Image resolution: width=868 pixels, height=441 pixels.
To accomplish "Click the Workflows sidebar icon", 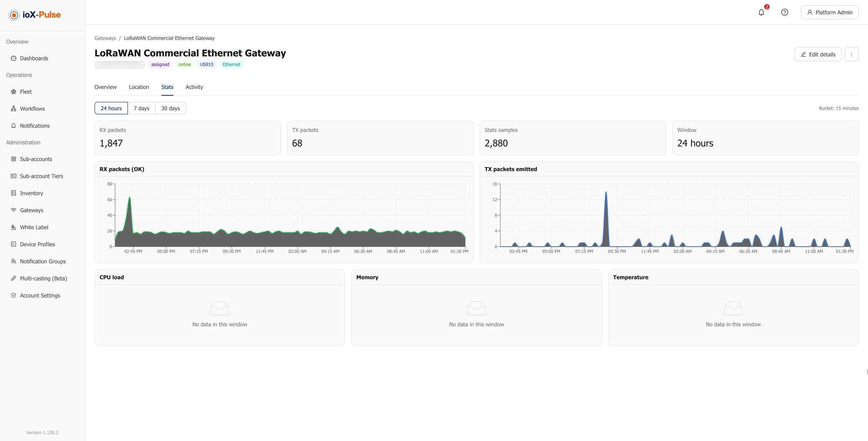I will (x=13, y=109).
